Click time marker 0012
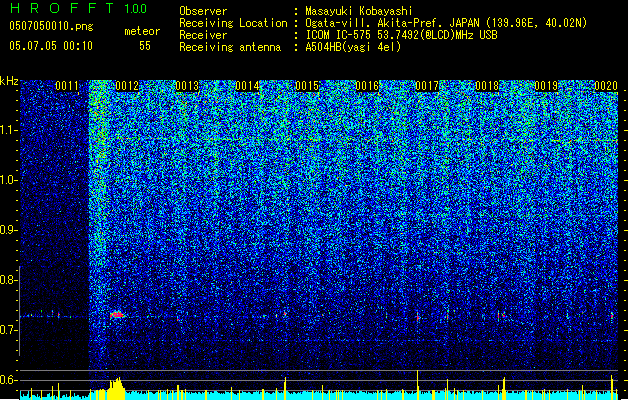The height and width of the screenshot is (400, 629). (127, 86)
